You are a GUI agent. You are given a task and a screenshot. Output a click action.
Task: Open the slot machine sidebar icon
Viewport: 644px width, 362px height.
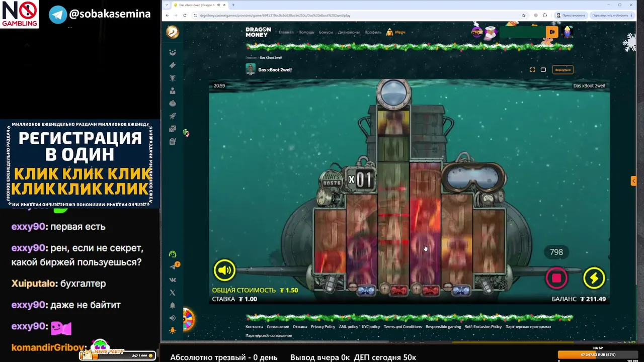(x=173, y=142)
